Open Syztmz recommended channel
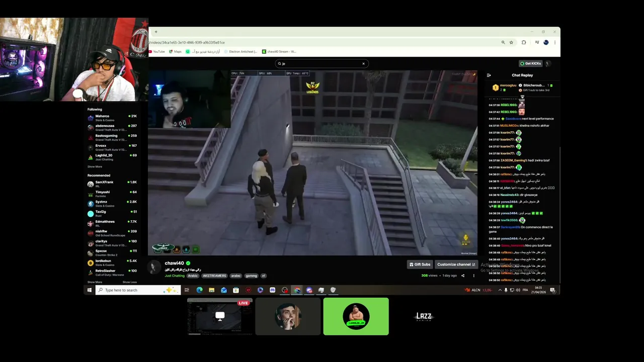644x362 pixels. (x=112, y=204)
